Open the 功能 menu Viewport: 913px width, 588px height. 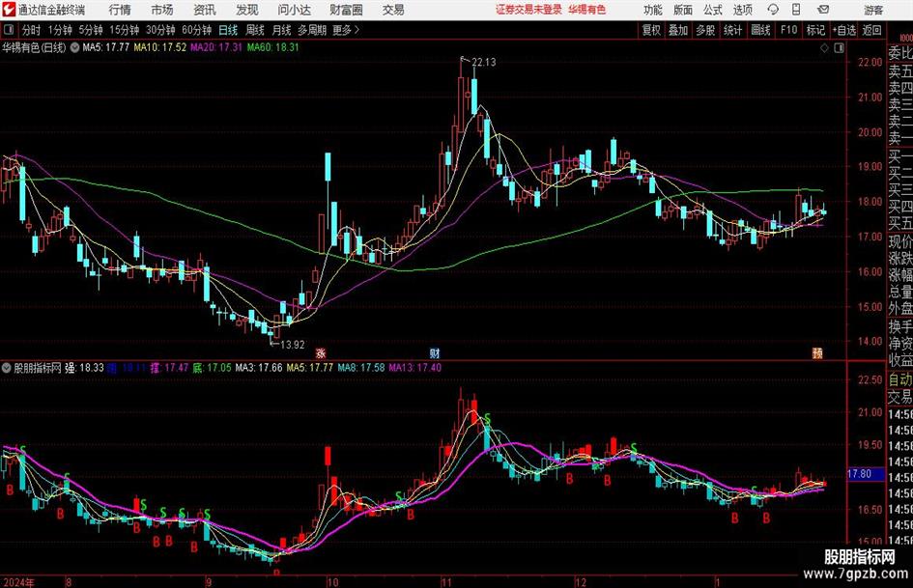coord(653,10)
